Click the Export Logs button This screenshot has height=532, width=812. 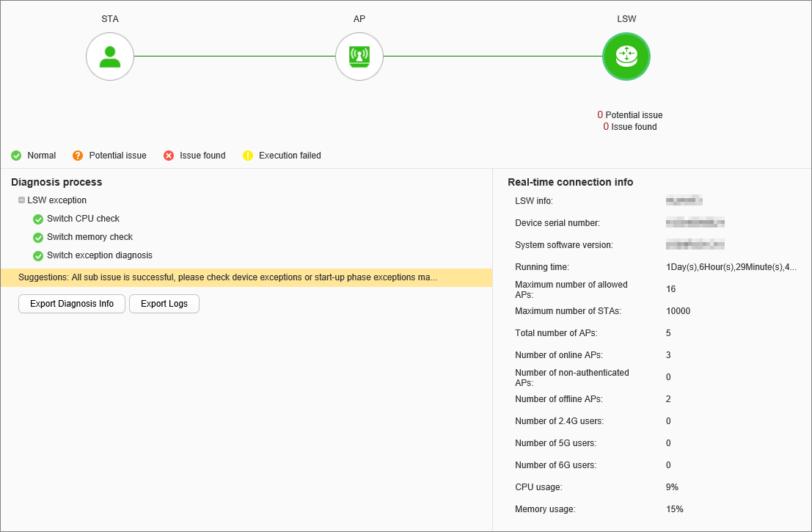point(164,304)
